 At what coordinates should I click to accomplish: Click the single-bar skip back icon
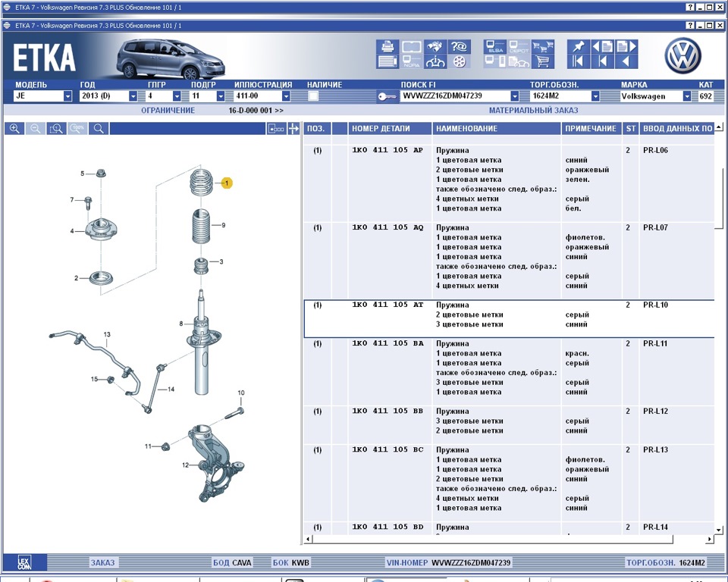pos(603,61)
